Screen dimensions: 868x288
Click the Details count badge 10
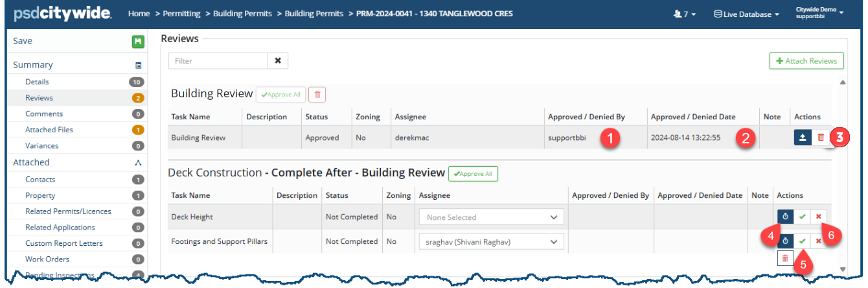[x=136, y=82]
